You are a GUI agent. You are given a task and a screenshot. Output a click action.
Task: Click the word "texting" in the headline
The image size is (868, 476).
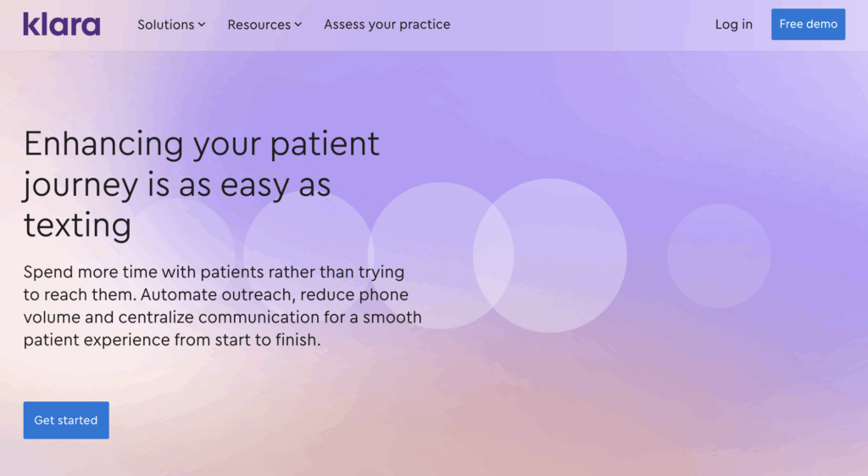77,226
